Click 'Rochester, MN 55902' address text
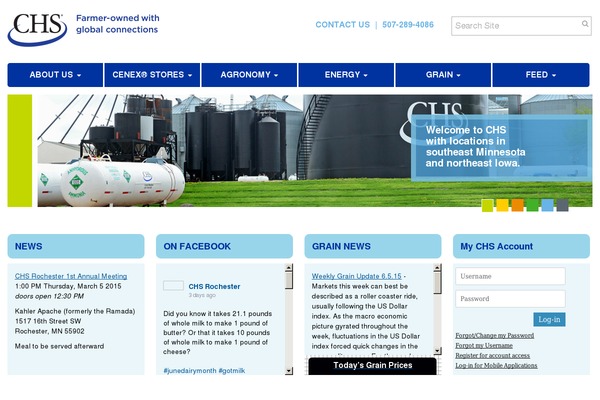 [50, 331]
